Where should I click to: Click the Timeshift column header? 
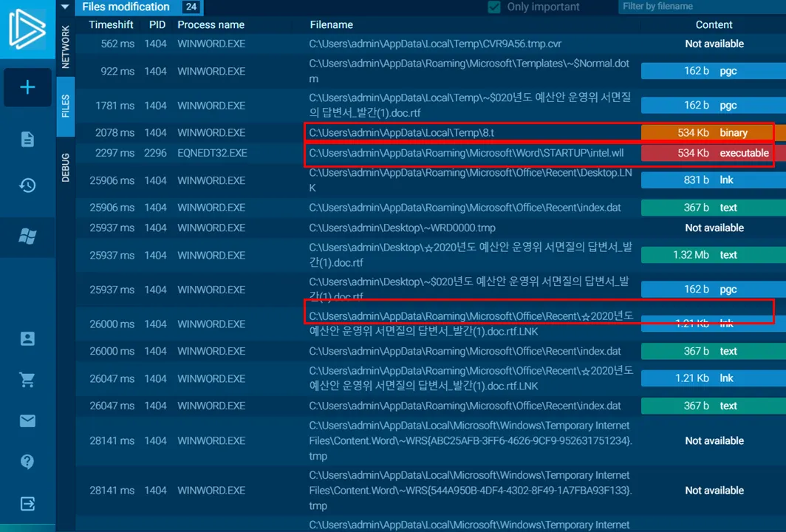pos(111,24)
